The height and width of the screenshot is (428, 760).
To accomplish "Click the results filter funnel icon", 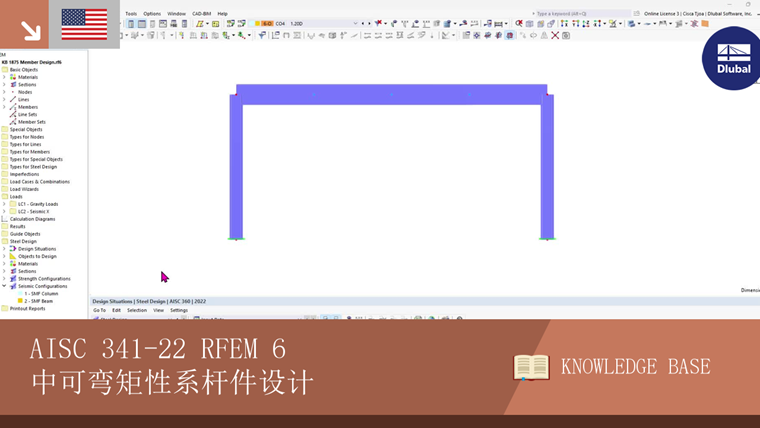I will [262, 35].
